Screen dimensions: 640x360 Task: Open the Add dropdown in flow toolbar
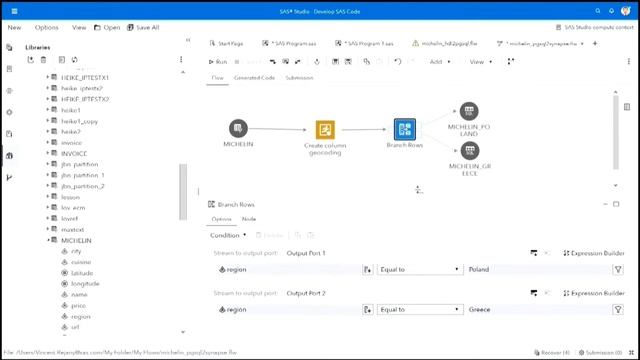pyautogui.click(x=440, y=62)
